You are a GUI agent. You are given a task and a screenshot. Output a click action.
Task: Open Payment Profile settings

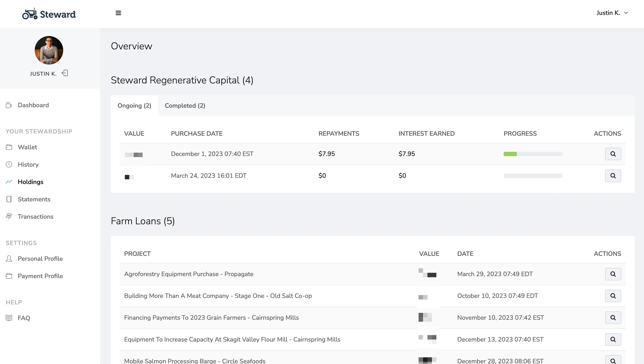pos(40,276)
